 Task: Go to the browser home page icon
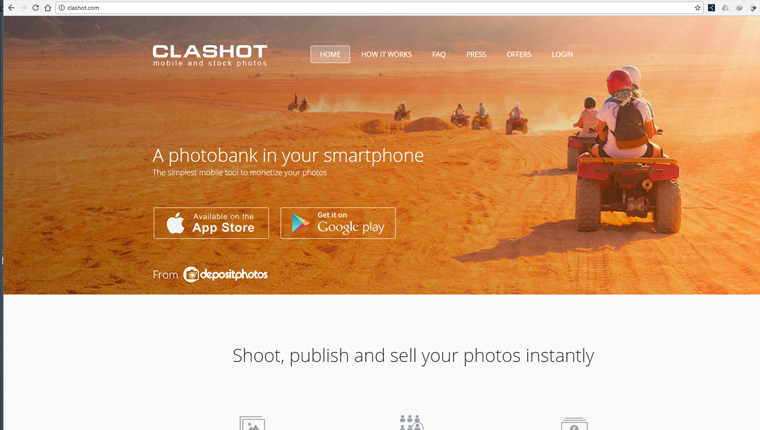tap(48, 8)
